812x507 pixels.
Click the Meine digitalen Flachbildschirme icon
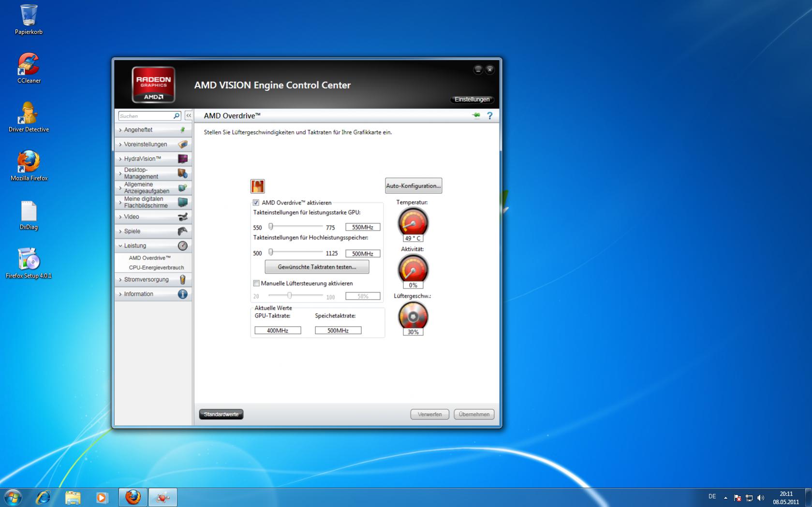pyautogui.click(x=182, y=203)
